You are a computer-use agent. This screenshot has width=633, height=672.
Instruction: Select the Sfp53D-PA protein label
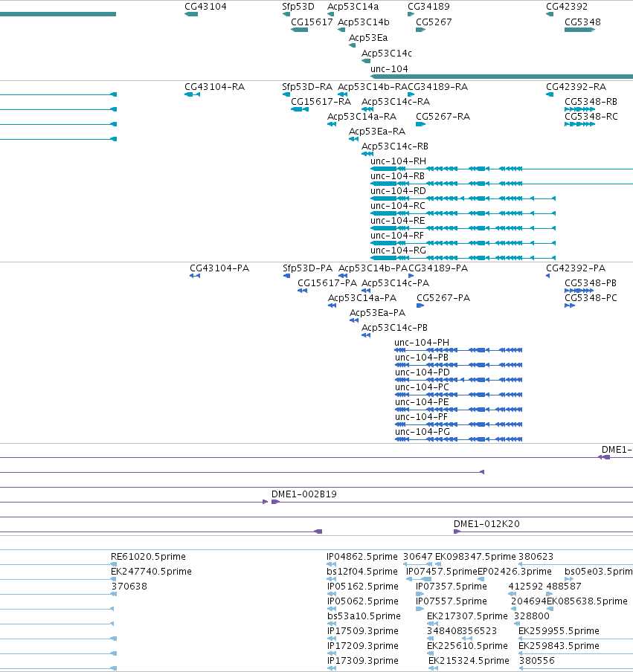click(307, 268)
